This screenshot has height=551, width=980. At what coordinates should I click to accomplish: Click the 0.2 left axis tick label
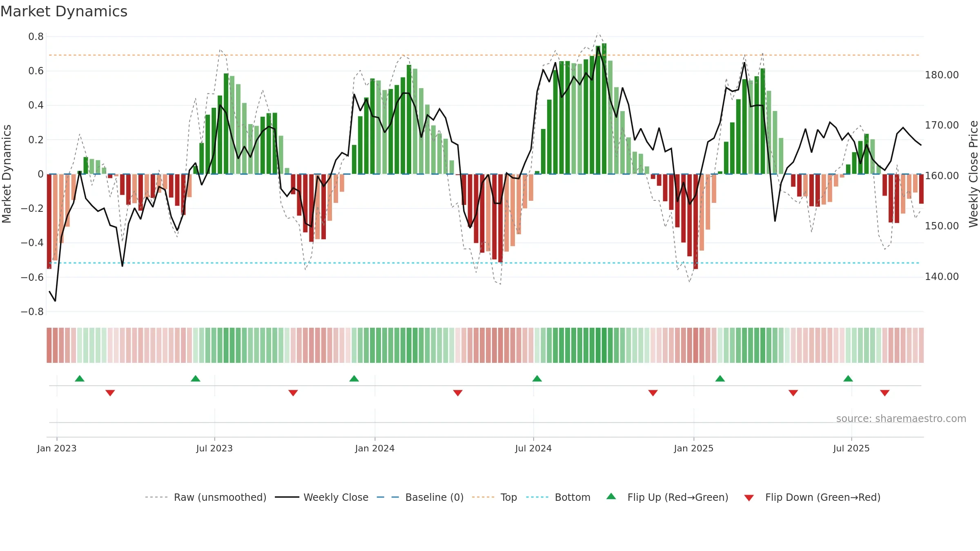point(36,140)
